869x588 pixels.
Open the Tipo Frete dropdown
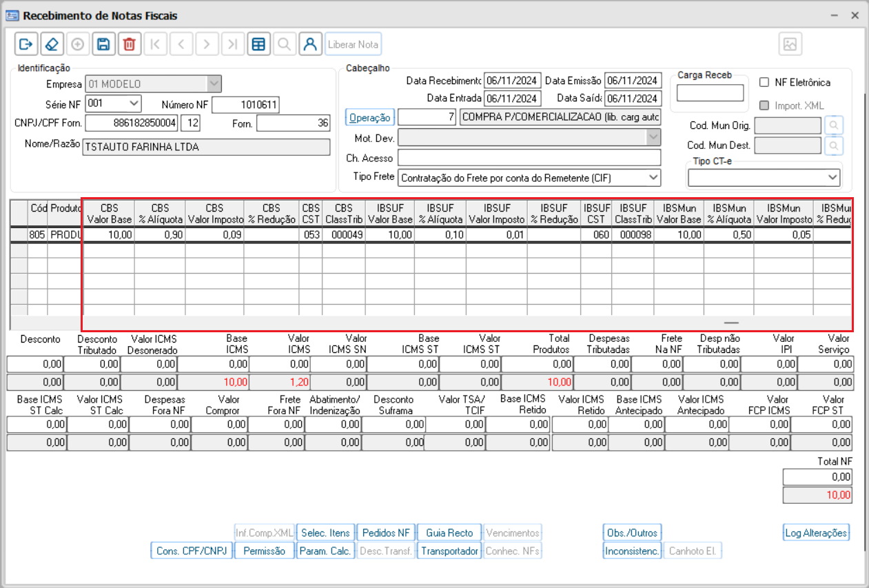tap(653, 178)
